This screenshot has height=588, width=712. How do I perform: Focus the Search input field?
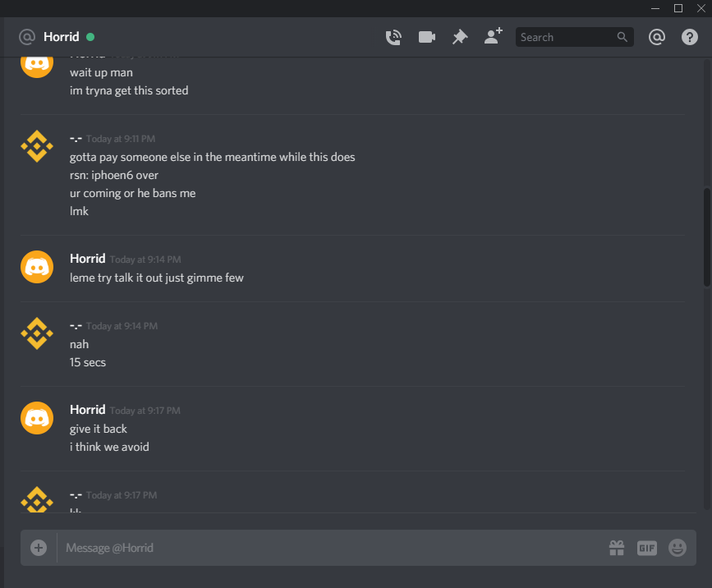pos(565,37)
